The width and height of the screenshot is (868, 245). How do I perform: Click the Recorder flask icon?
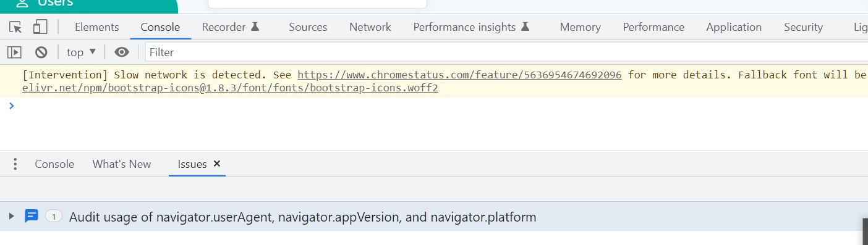click(x=255, y=27)
